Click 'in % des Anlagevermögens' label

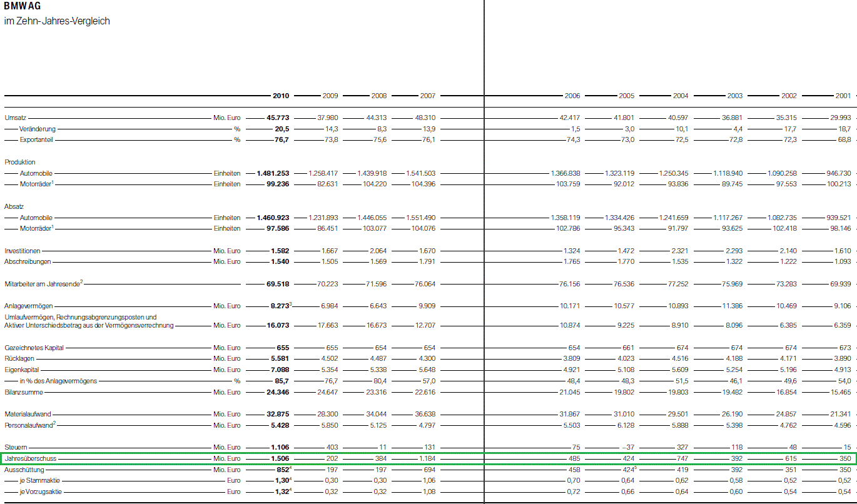click(58, 381)
